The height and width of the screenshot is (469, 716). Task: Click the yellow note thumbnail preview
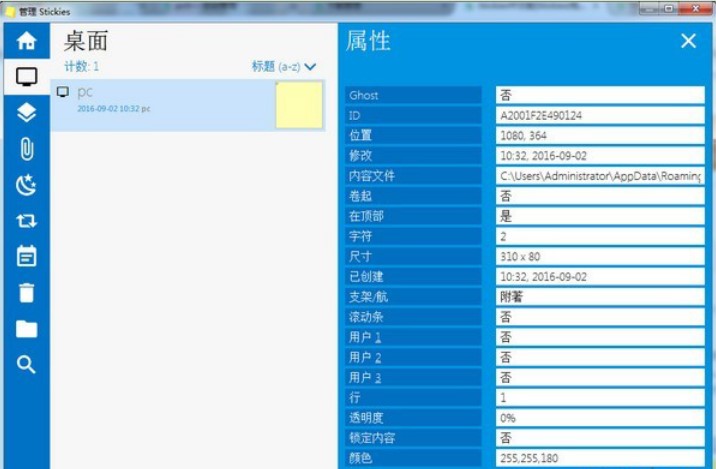pyautogui.click(x=299, y=105)
